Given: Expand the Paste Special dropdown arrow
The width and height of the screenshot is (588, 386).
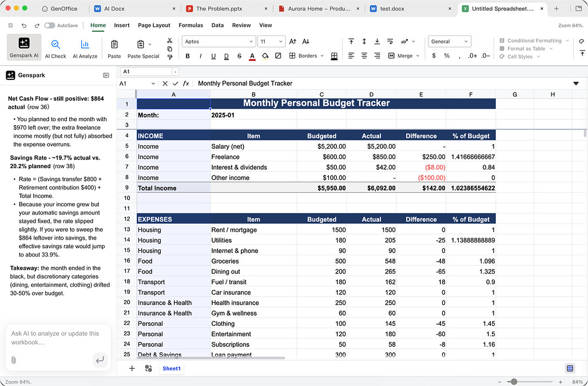Looking at the screenshot, I should (150, 44).
